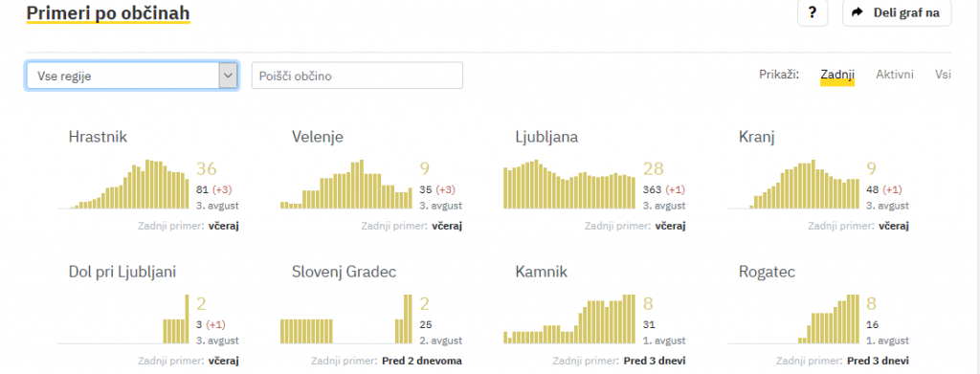The height and width of the screenshot is (374, 980).
Task: Click the question mark help button
Action: tap(812, 12)
